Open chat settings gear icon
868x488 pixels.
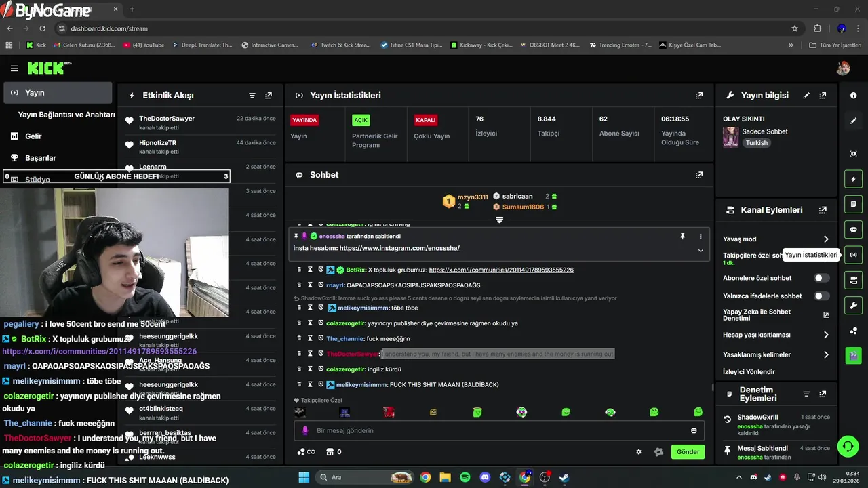pos(638,452)
